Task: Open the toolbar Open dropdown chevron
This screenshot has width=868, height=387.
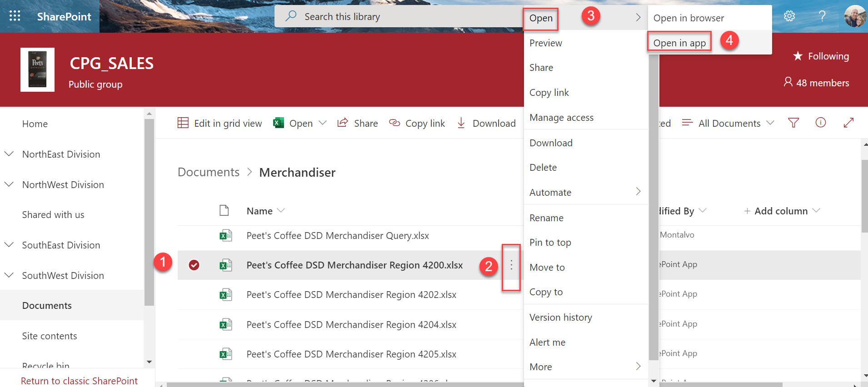Action: [x=323, y=123]
